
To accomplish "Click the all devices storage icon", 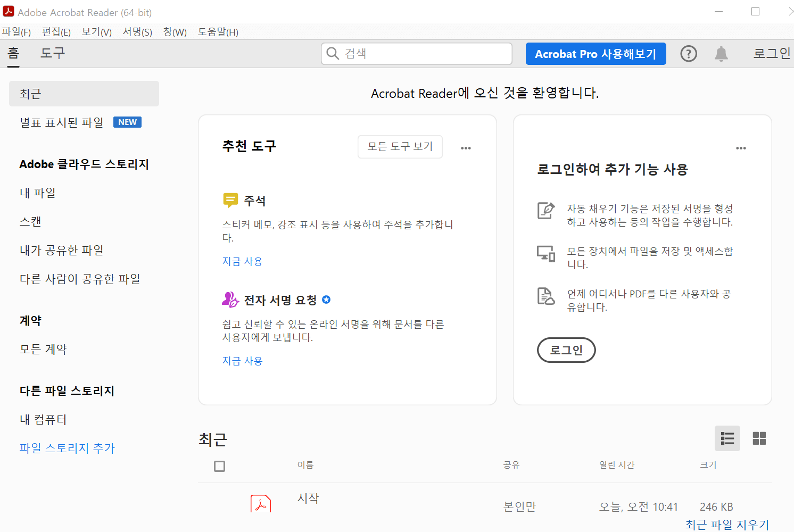I will [x=546, y=253].
